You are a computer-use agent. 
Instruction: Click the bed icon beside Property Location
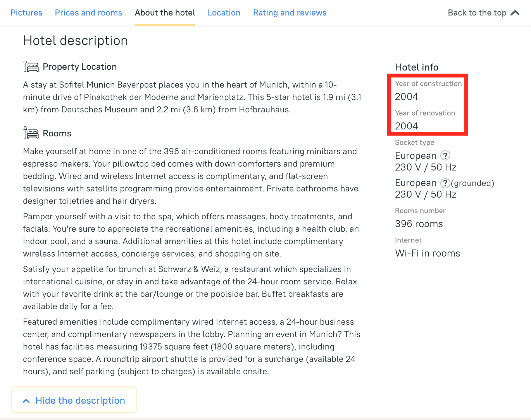(31, 67)
